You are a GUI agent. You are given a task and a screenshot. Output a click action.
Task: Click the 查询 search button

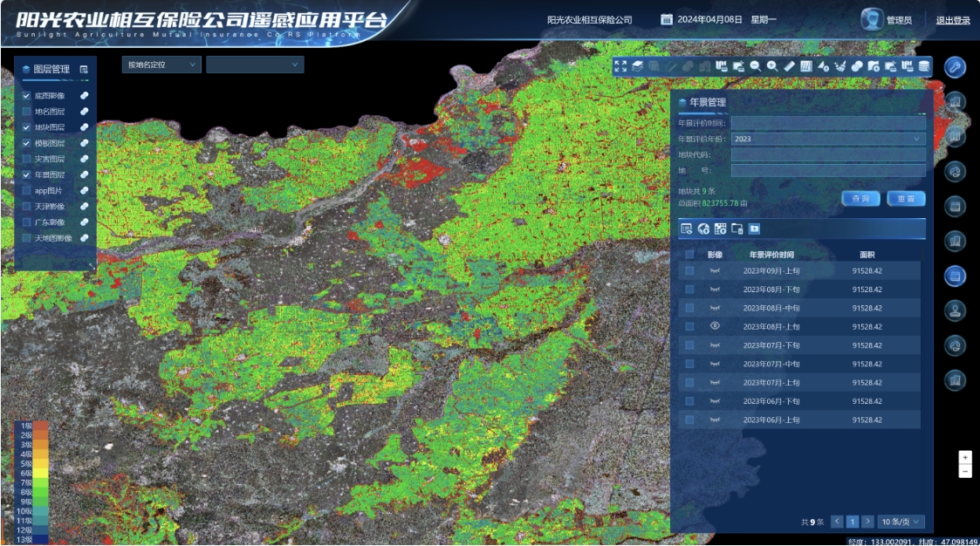coord(860,199)
